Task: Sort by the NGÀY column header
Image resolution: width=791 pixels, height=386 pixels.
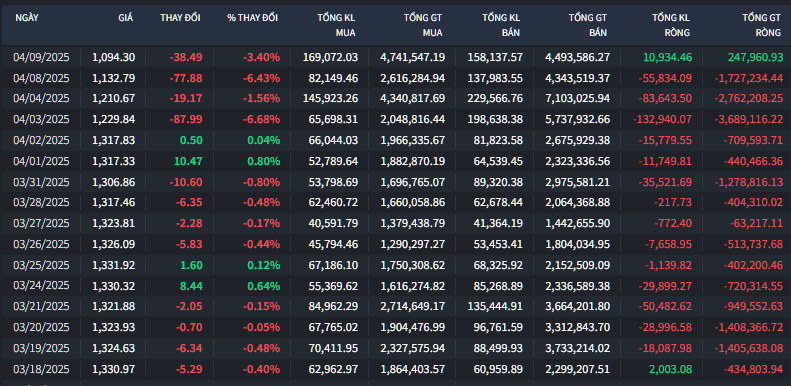Action: click(x=27, y=18)
